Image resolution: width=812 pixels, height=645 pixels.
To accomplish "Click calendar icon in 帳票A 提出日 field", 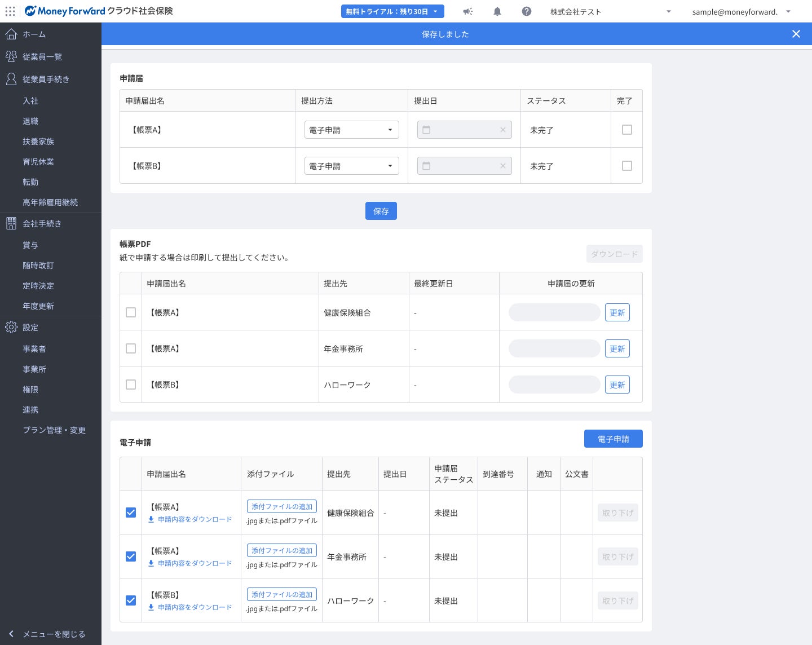I will coord(426,130).
